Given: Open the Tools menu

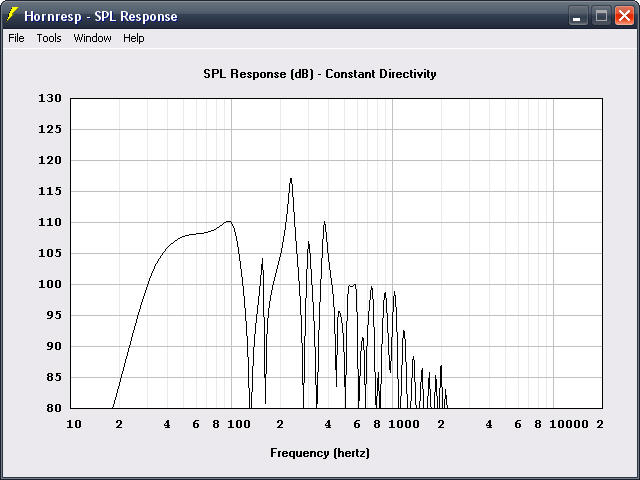Looking at the screenshot, I should (x=49, y=38).
